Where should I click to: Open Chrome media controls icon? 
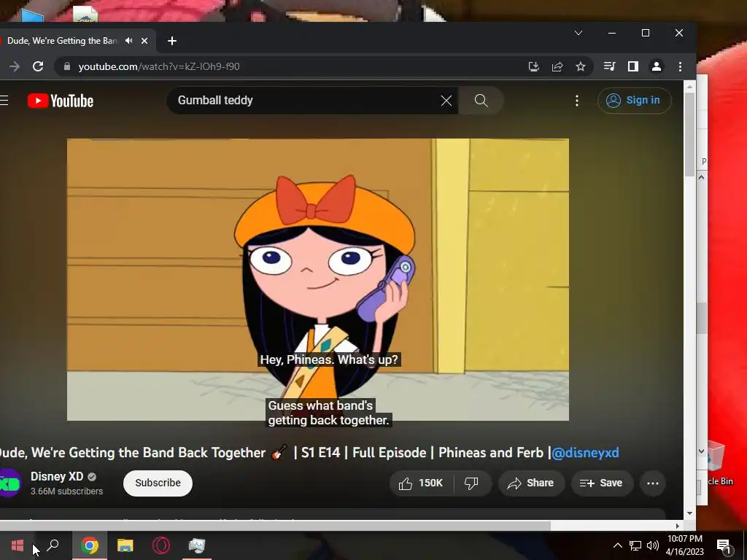[x=609, y=66]
